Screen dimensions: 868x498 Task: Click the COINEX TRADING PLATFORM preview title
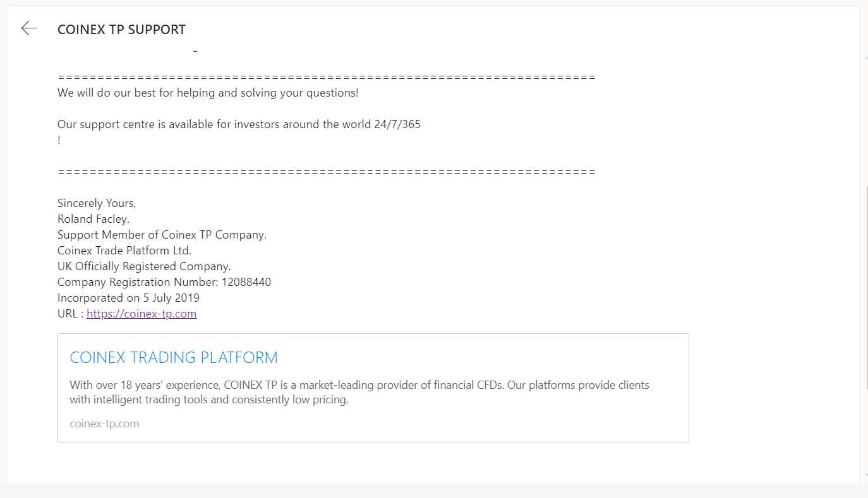pyautogui.click(x=174, y=357)
